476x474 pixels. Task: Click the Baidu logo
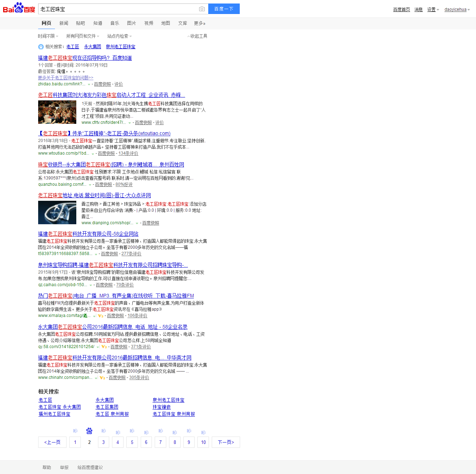[x=19, y=8]
